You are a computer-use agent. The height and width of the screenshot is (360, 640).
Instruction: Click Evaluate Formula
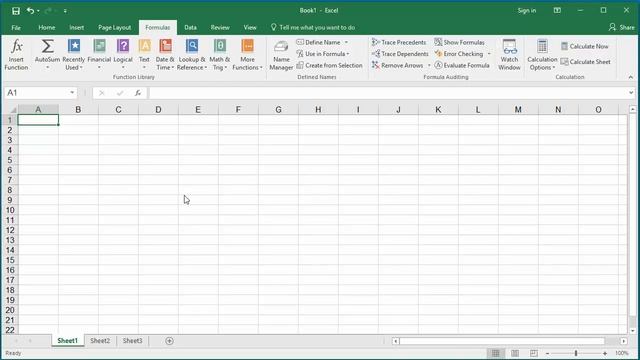point(462,65)
